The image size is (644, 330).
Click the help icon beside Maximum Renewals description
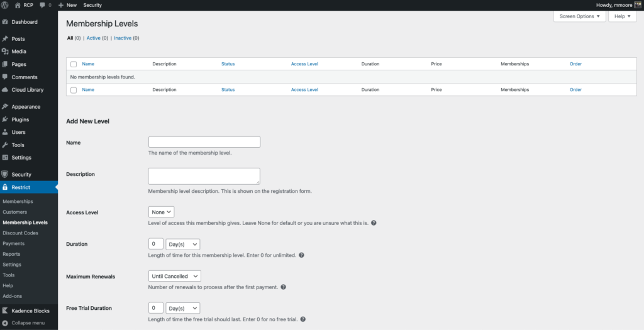click(x=283, y=287)
